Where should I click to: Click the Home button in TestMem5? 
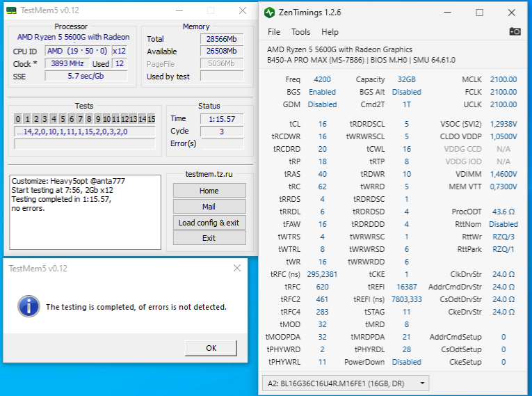pos(209,191)
